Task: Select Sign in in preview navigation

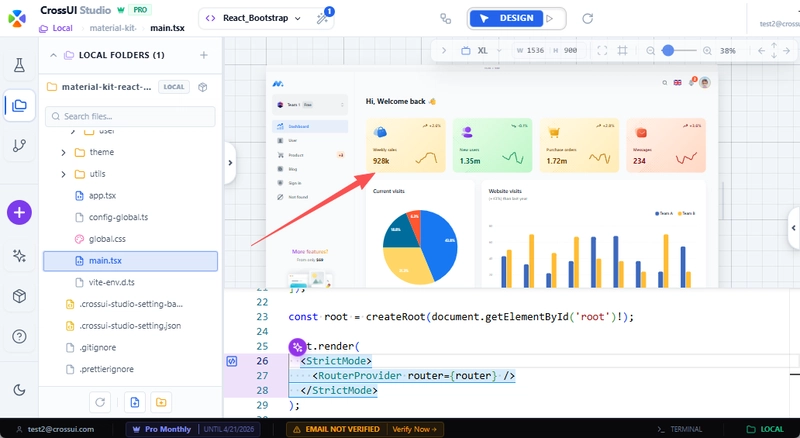Action: (310, 183)
